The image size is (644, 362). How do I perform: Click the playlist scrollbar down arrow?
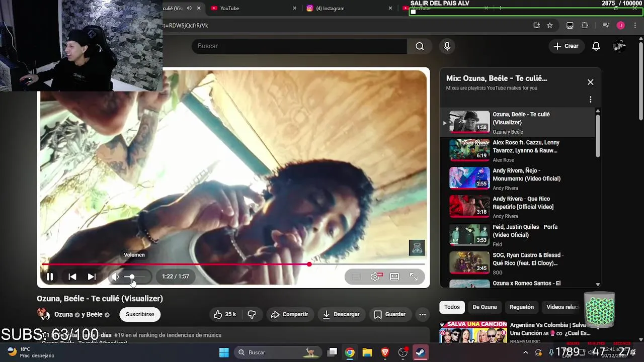click(598, 285)
